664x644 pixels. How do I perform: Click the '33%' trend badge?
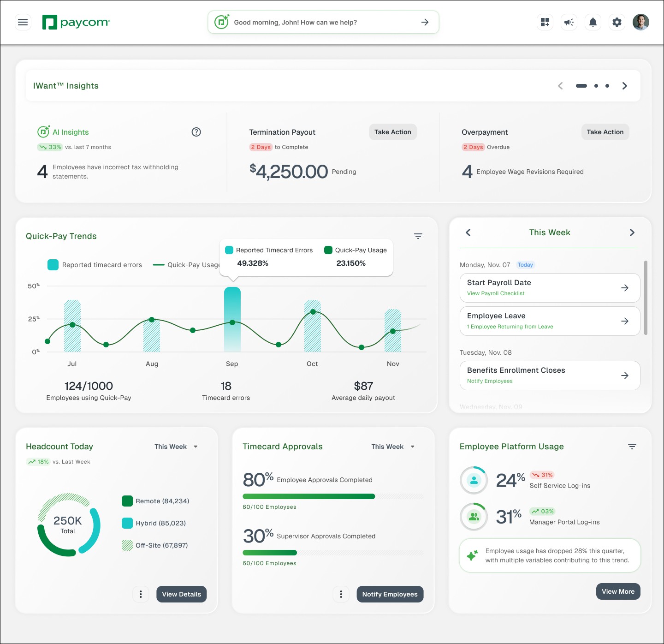(x=50, y=147)
